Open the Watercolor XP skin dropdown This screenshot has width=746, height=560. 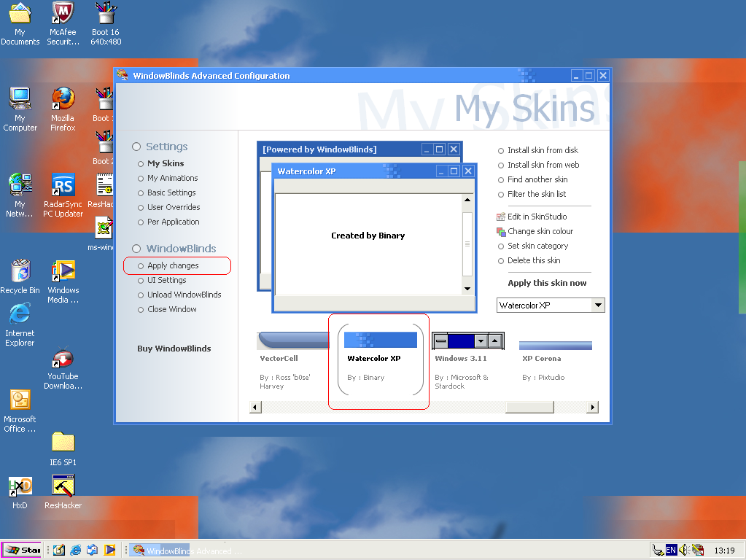tap(599, 306)
